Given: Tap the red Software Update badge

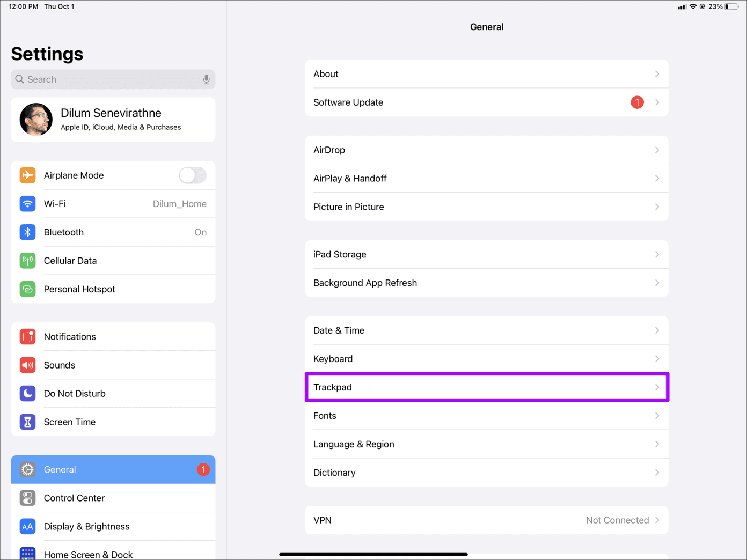Looking at the screenshot, I should [x=637, y=102].
